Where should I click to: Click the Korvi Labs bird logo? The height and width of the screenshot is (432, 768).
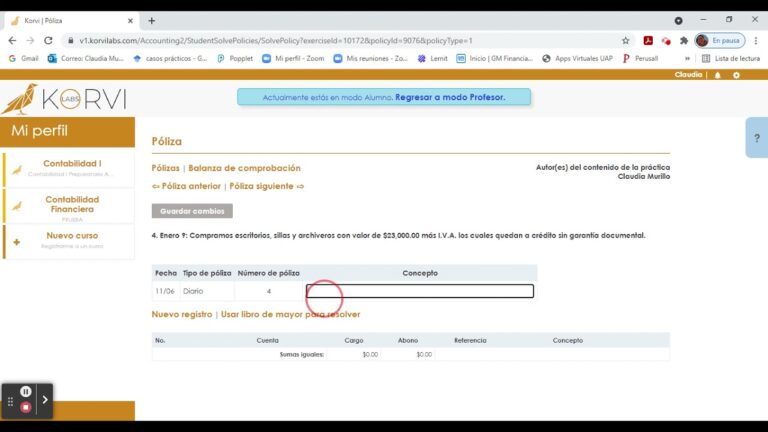click(20, 99)
